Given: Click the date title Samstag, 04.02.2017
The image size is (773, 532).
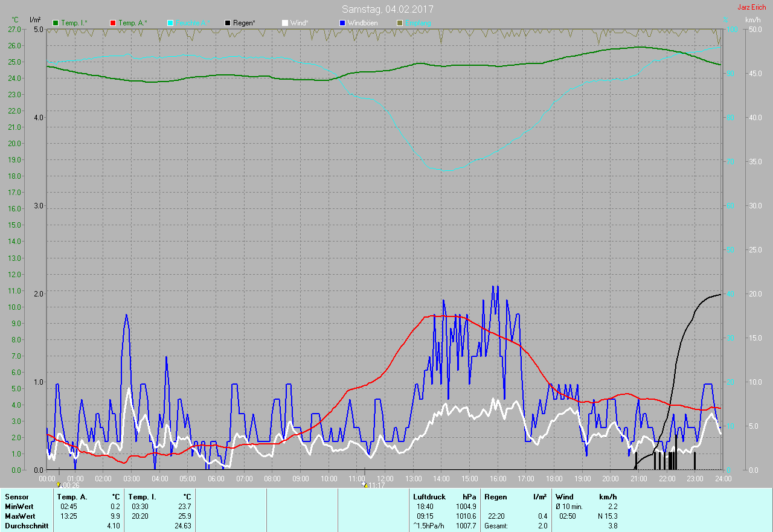Looking at the screenshot, I should (x=387, y=9).
